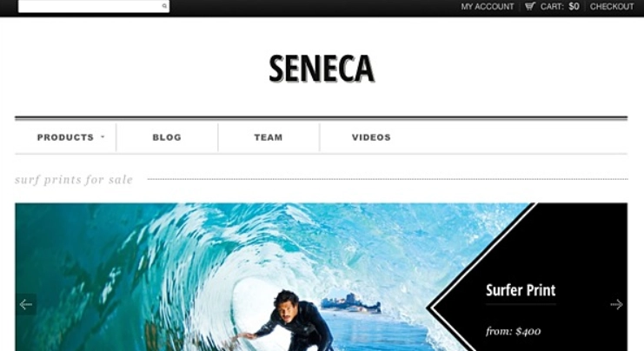This screenshot has height=351, width=644.
Task: Advance to next slide with right arrow
Action: pos(616,305)
